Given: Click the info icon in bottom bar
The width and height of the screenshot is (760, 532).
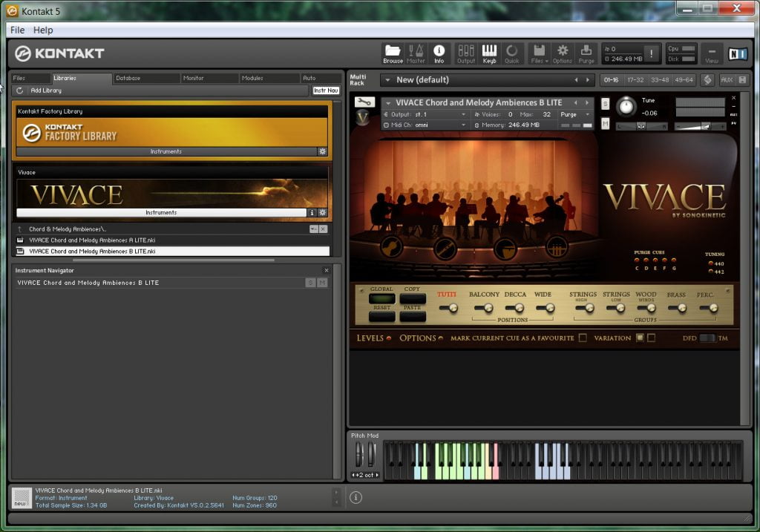Looking at the screenshot, I should [356, 498].
